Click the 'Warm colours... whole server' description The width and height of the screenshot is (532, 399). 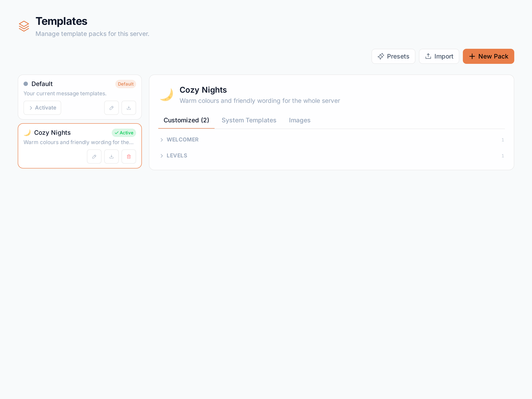[260, 101]
